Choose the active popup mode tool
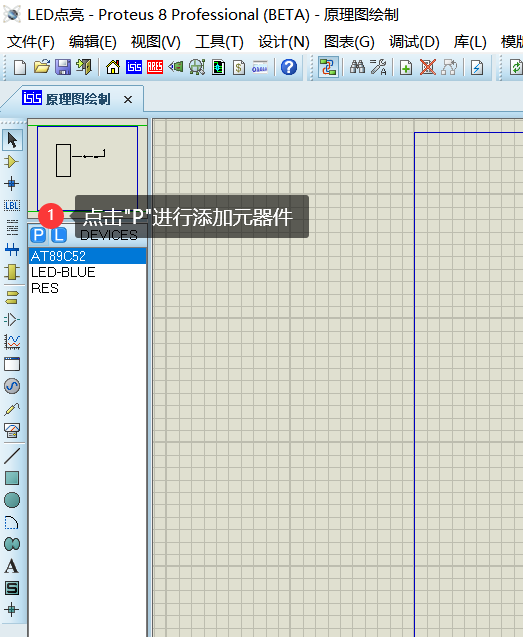This screenshot has width=523, height=637. (12, 364)
